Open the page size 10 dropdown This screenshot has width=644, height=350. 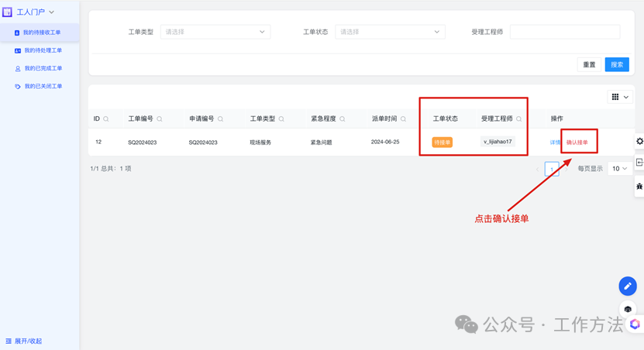tap(620, 169)
